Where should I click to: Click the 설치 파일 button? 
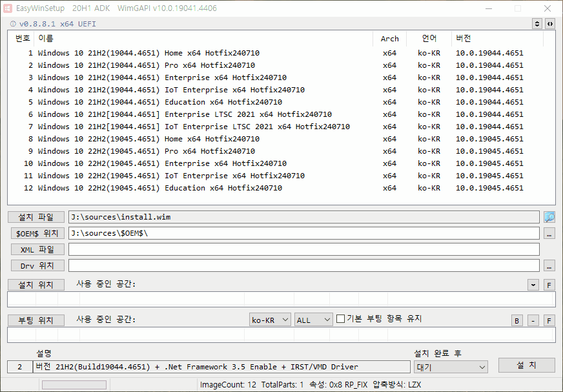36,217
